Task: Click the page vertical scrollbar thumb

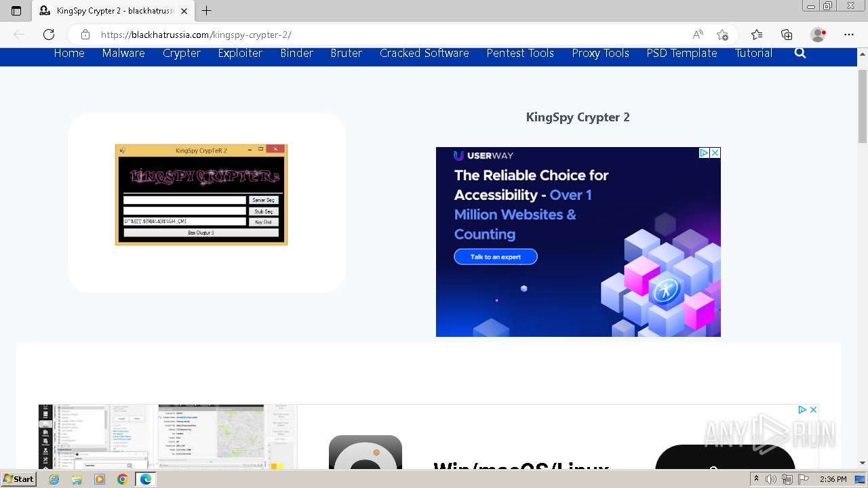Action: 863,106
